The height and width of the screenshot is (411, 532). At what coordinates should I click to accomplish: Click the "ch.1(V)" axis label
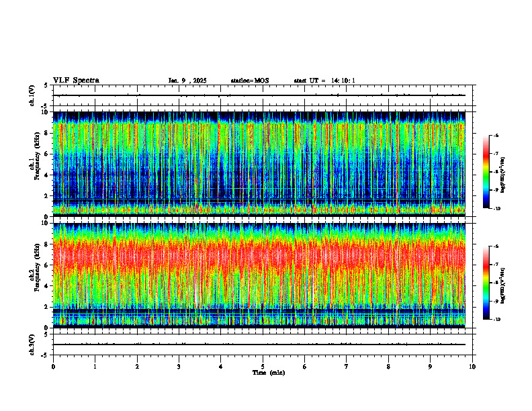[x=32, y=95]
